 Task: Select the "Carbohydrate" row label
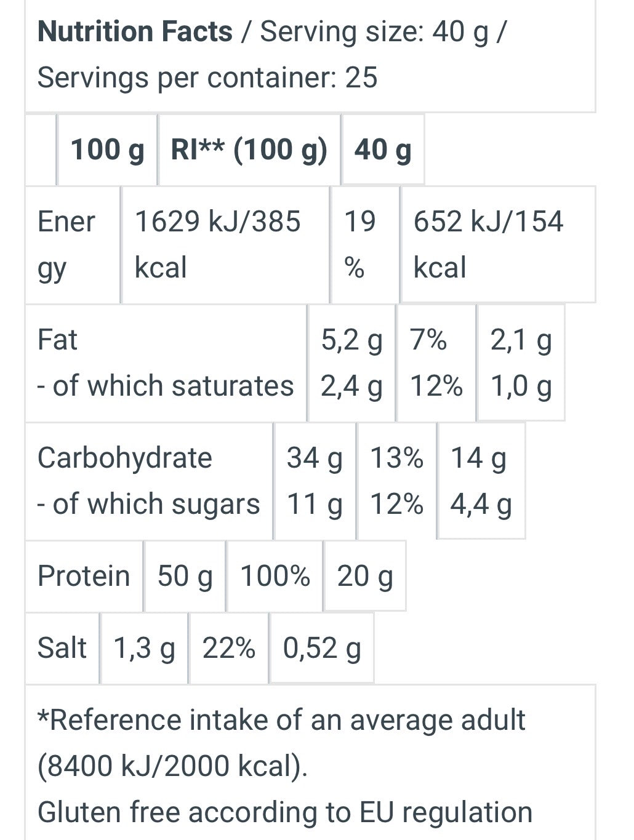[125, 458]
